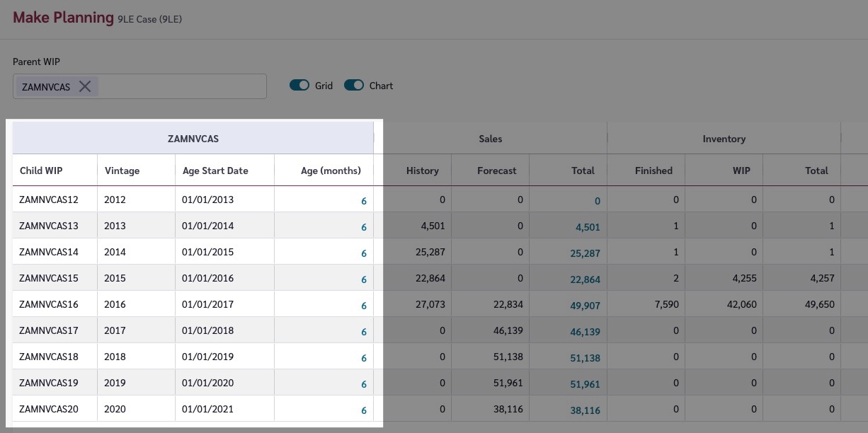
Task: Open sales total 4,501 link
Action: point(588,227)
